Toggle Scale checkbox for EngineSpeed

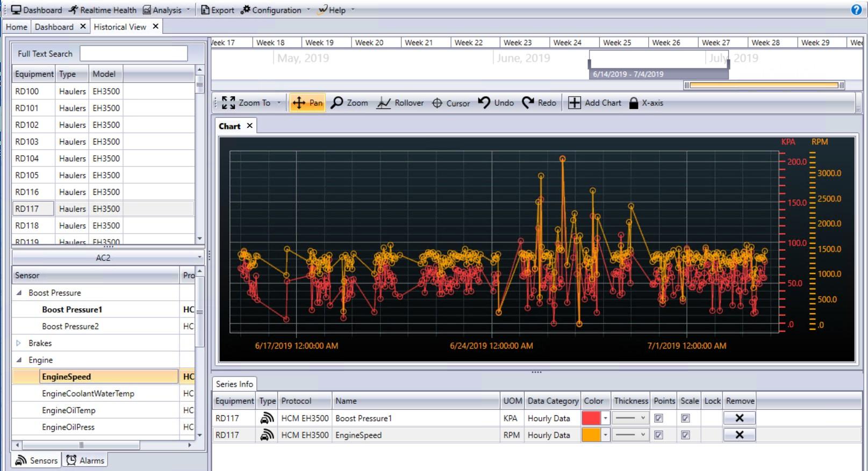point(685,435)
